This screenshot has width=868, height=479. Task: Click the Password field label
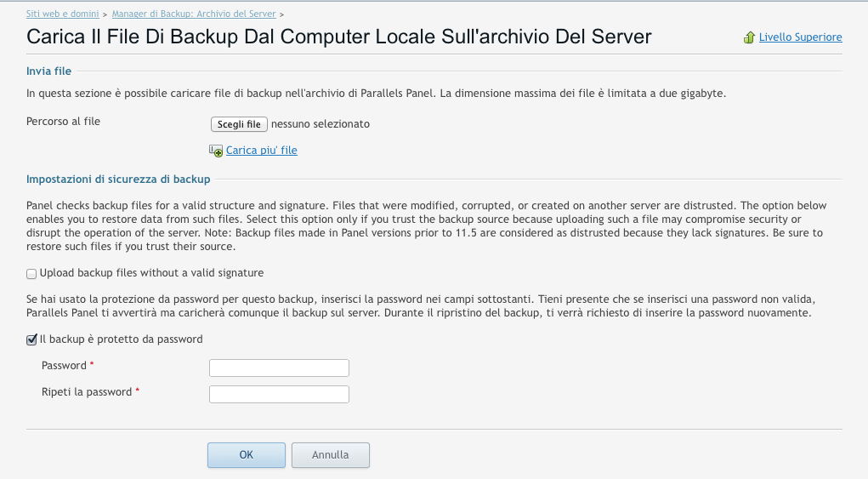coord(65,366)
